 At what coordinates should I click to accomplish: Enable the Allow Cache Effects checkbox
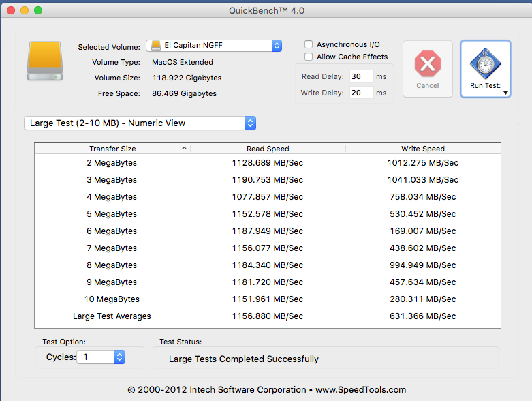(309, 57)
